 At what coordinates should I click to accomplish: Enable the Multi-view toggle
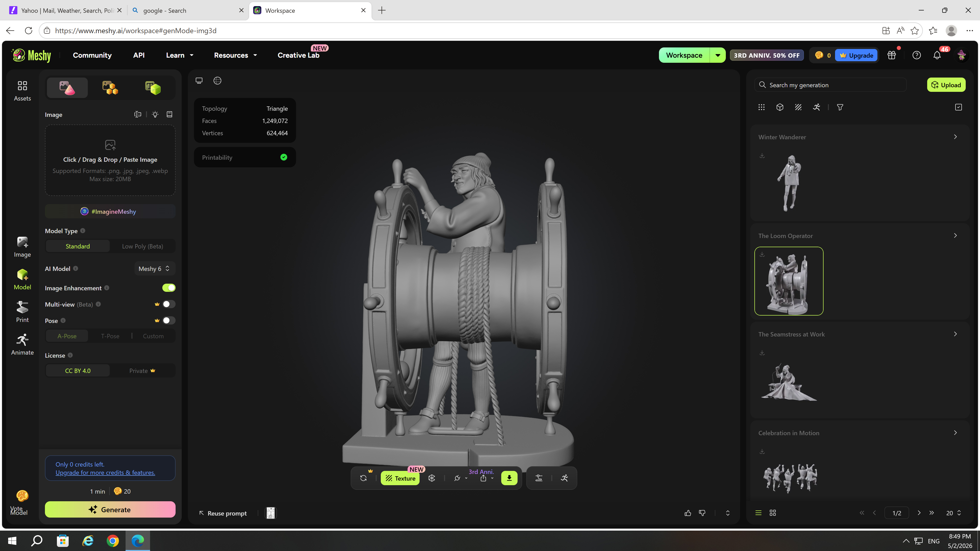[x=168, y=304]
